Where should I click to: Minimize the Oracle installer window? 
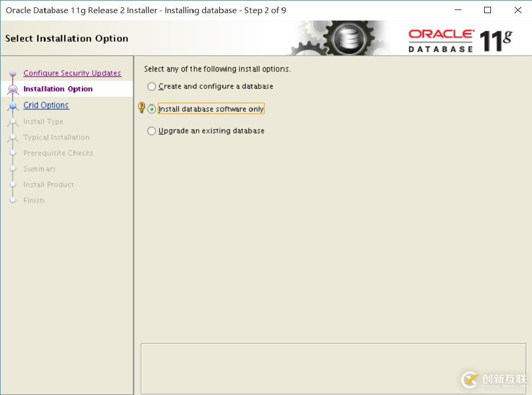[458, 10]
